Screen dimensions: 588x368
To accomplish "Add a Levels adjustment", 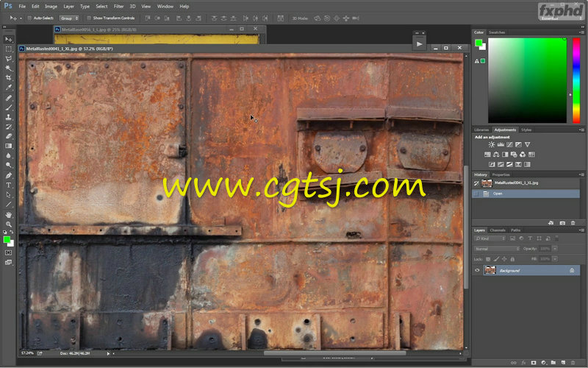I will [501, 144].
